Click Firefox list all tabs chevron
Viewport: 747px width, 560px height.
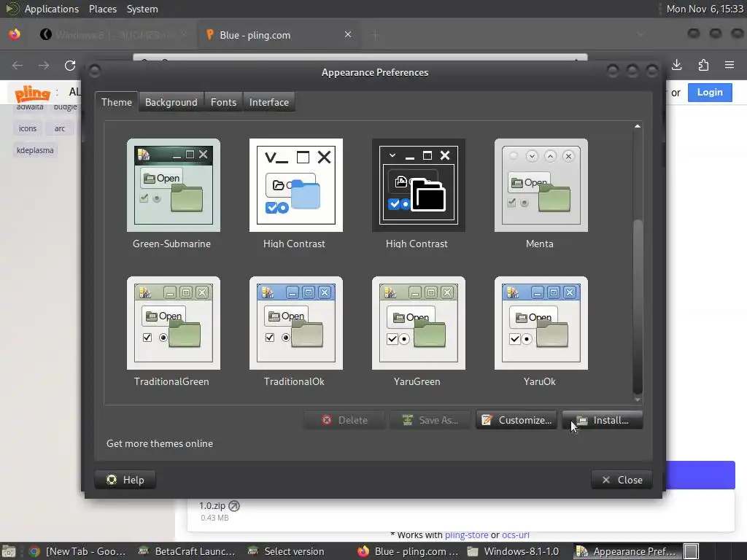pyautogui.click(x=641, y=34)
